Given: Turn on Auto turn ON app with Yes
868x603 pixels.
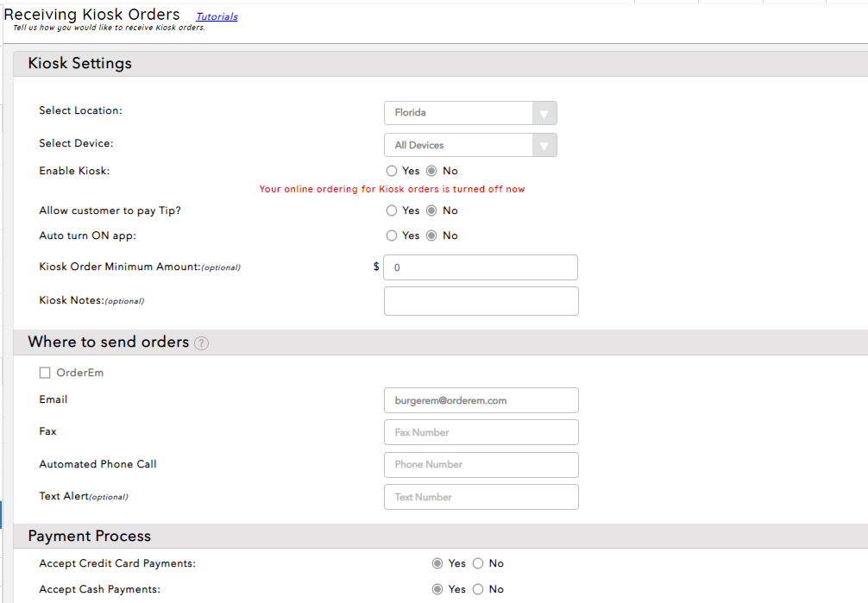Looking at the screenshot, I should click(x=392, y=236).
